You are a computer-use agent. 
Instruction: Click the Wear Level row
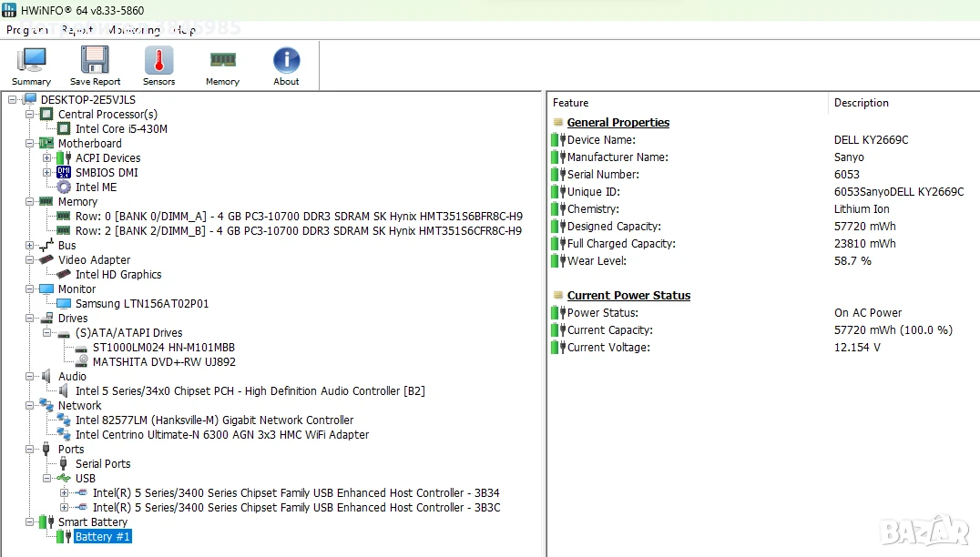[x=764, y=261]
